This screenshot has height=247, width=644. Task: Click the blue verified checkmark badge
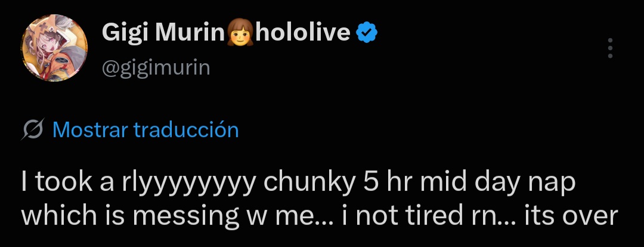point(366,33)
